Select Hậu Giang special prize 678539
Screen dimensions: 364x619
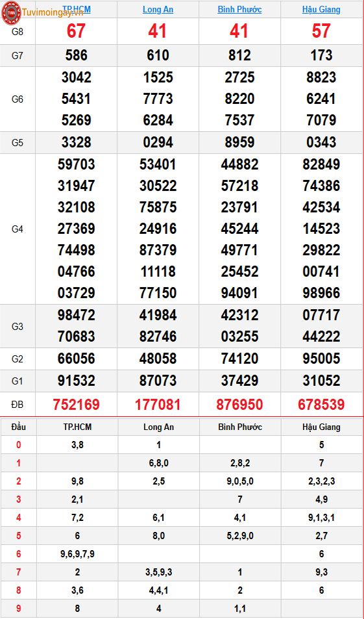tap(321, 404)
